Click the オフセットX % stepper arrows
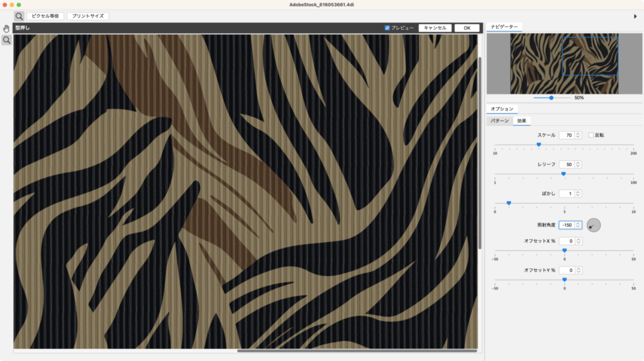Screen dimensions: 644x361 (578, 241)
